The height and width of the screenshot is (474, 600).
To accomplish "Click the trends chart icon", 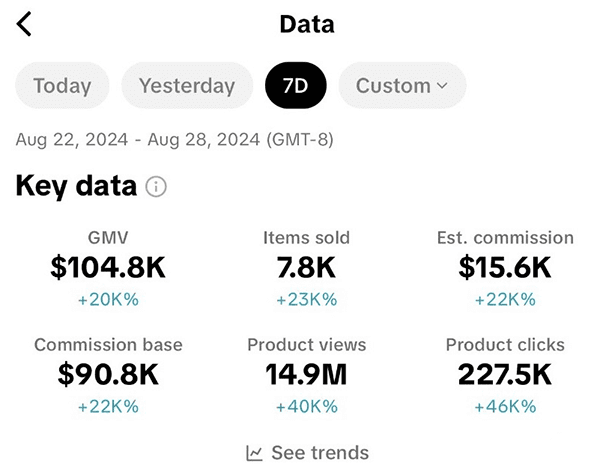I will [x=255, y=453].
